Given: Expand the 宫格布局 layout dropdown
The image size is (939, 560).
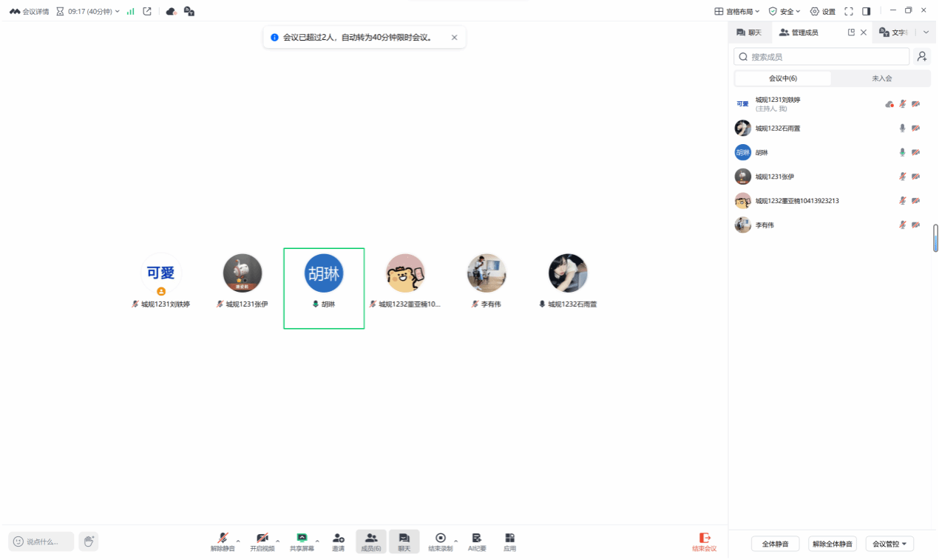Looking at the screenshot, I should click(x=736, y=11).
